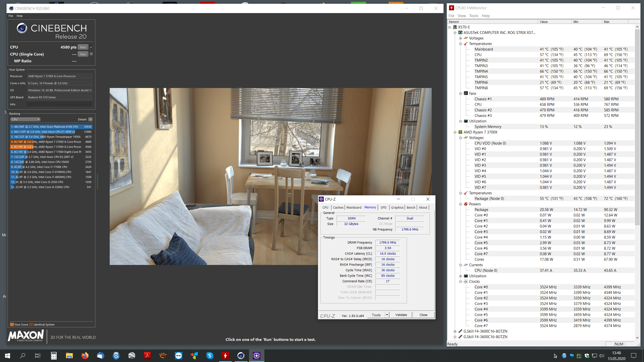Open Adobe Acrobat from the taskbar
The image size is (644, 362).
point(147,355)
